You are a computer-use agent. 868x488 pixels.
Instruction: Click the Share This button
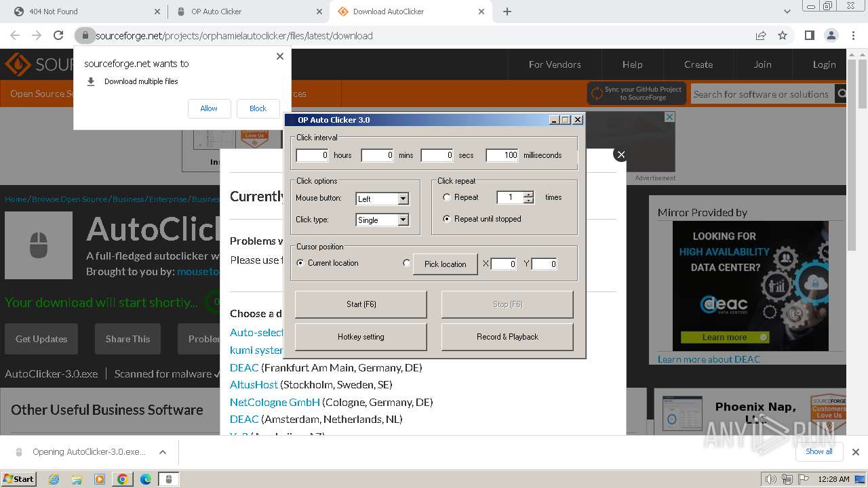coord(127,339)
